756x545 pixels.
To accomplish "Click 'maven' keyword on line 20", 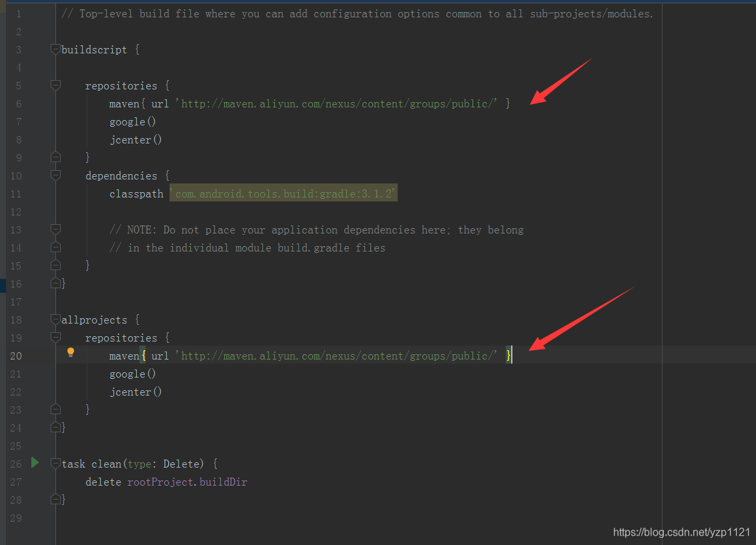I will point(124,356).
